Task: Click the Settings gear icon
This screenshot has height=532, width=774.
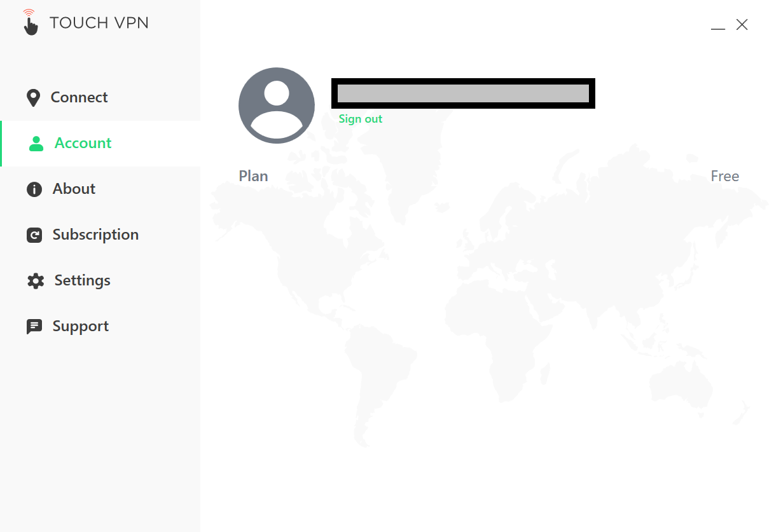Action: 36,281
